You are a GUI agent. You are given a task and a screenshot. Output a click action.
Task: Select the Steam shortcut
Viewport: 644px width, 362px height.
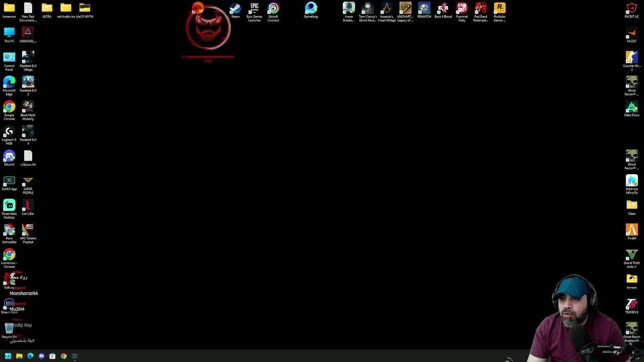235,11
